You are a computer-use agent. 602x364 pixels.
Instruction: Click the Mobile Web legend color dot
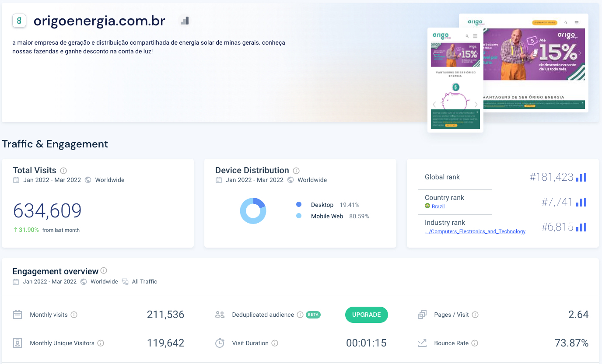[x=299, y=216]
